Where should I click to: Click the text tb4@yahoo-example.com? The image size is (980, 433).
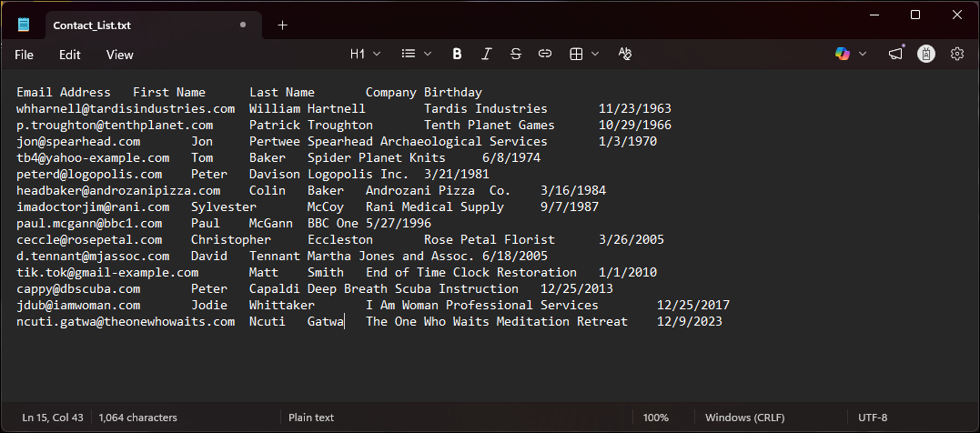[x=93, y=158]
